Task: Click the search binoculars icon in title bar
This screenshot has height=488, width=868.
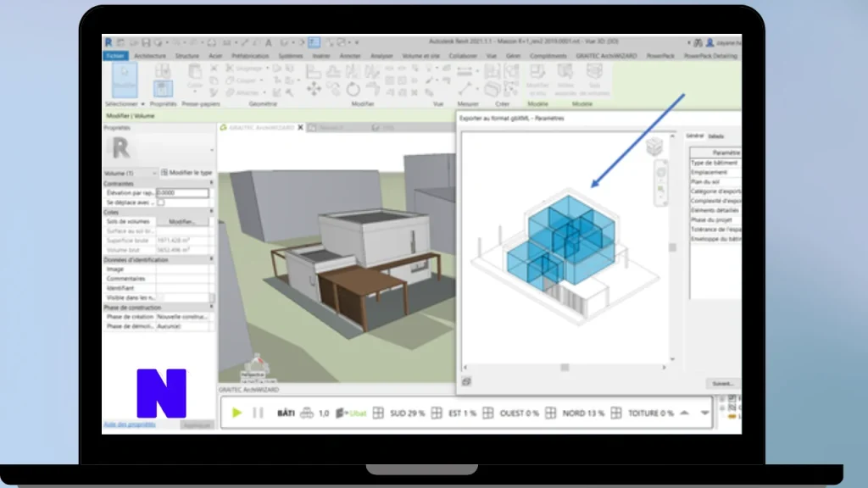Action: pos(698,42)
